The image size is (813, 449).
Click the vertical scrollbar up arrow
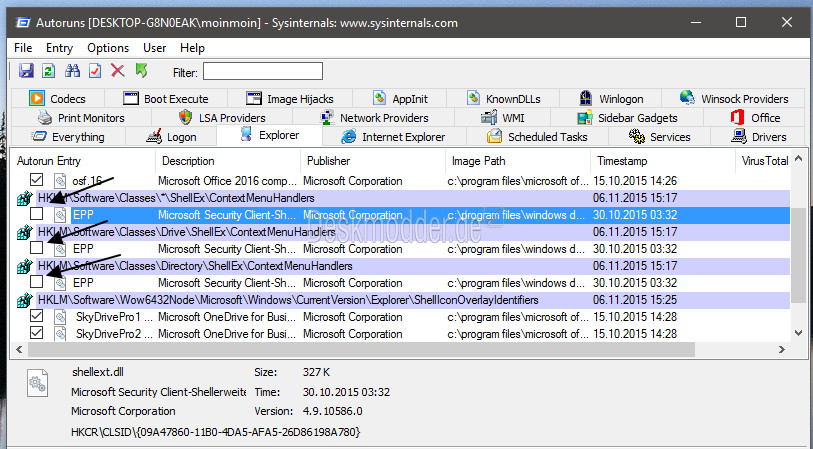pyautogui.click(x=798, y=159)
